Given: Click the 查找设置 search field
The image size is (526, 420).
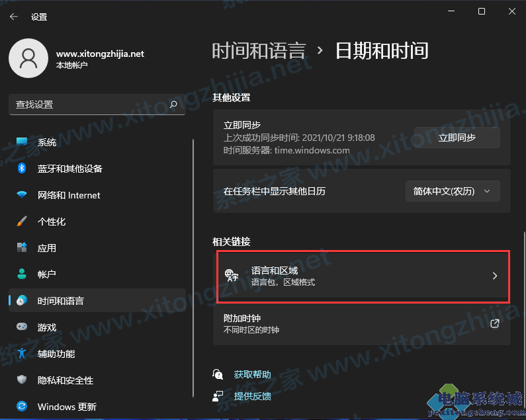Looking at the screenshot, I should tap(97, 105).
